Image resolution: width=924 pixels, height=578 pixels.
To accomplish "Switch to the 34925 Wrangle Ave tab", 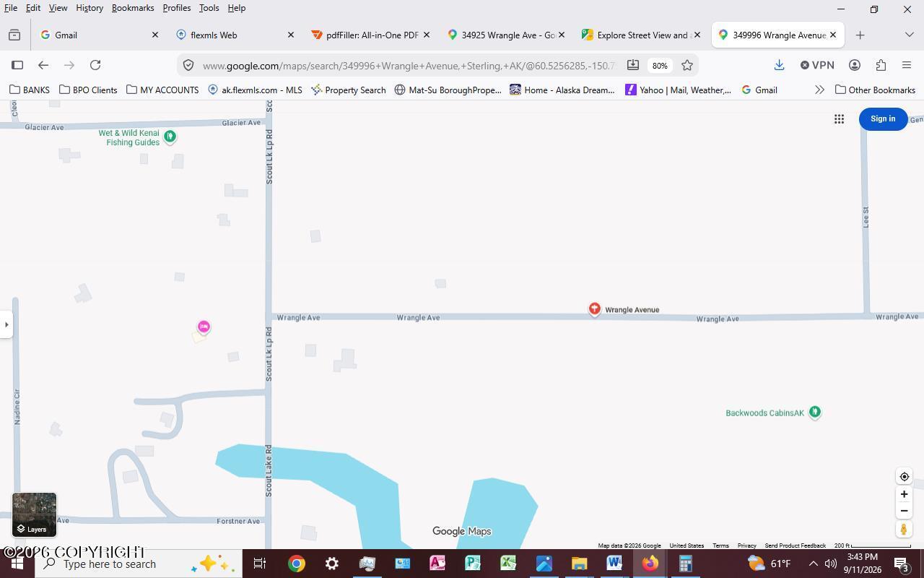I will 506,35.
